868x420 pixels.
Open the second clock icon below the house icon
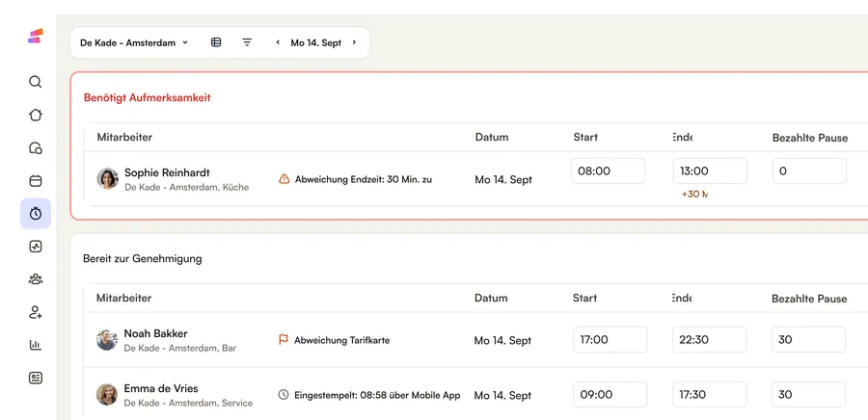pyautogui.click(x=36, y=147)
